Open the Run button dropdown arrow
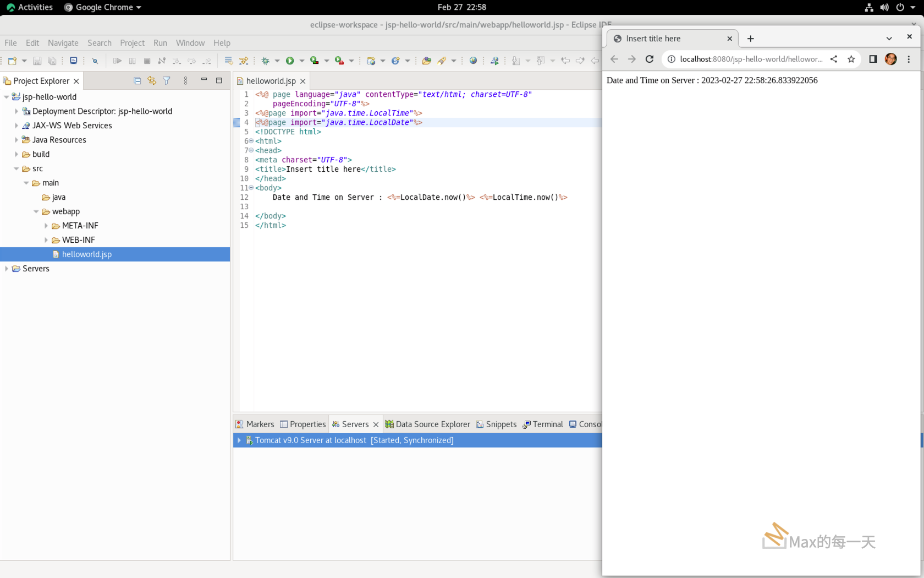Image resolution: width=924 pixels, height=578 pixels. pyautogui.click(x=301, y=61)
